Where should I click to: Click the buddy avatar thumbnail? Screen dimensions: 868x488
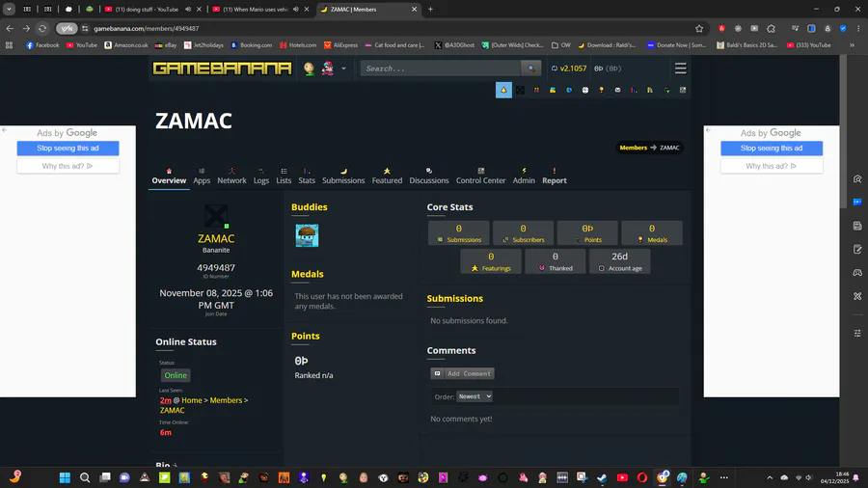(x=307, y=235)
